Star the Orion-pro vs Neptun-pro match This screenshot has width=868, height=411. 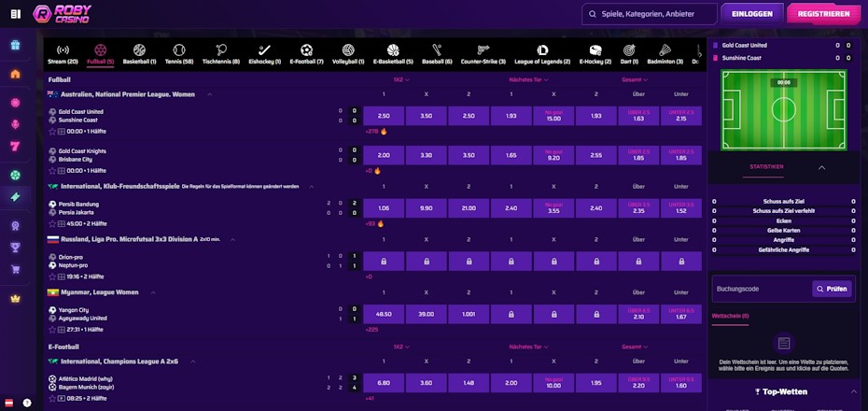[52, 276]
